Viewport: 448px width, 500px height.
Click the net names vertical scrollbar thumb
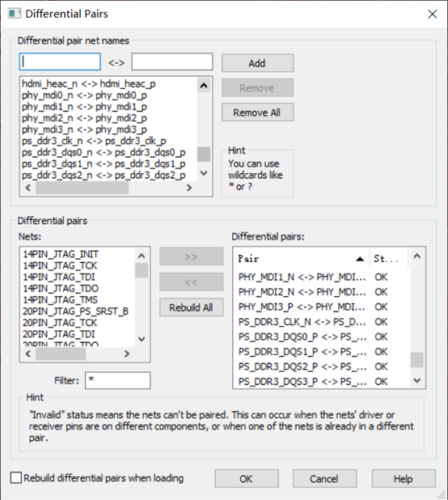pos(204,155)
